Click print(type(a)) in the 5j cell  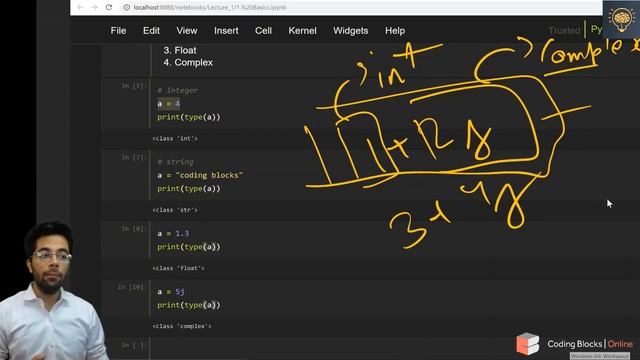tap(189, 305)
